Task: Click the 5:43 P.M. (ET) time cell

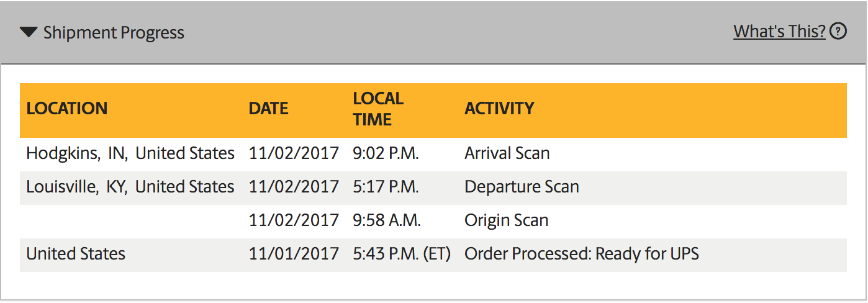Action: tap(401, 254)
